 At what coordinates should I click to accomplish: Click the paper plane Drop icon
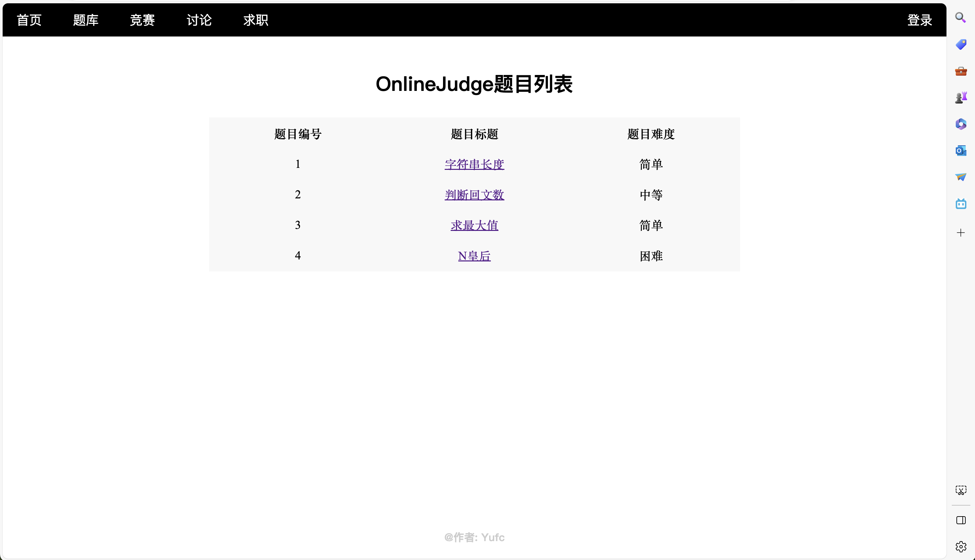(960, 177)
